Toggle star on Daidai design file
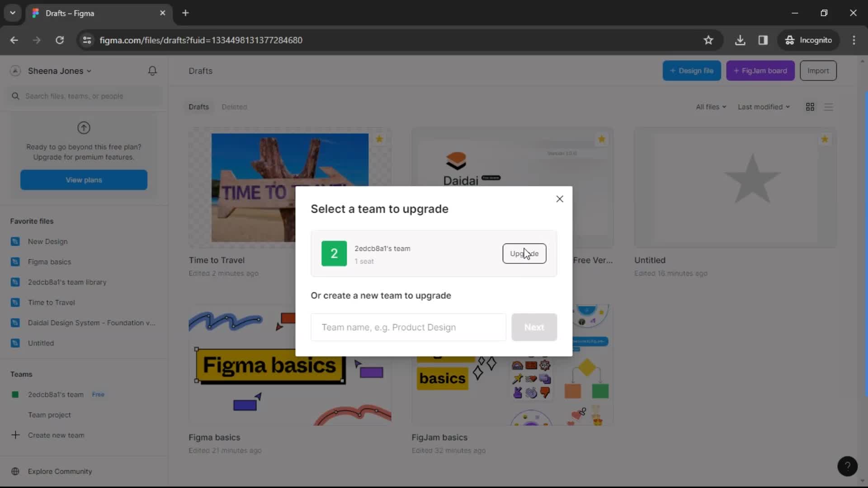 [x=602, y=139]
